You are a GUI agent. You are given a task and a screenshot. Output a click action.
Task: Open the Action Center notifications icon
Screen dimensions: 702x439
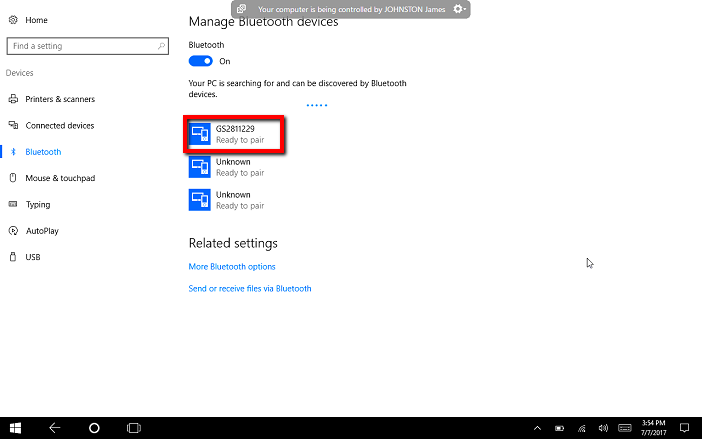coord(685,427)
